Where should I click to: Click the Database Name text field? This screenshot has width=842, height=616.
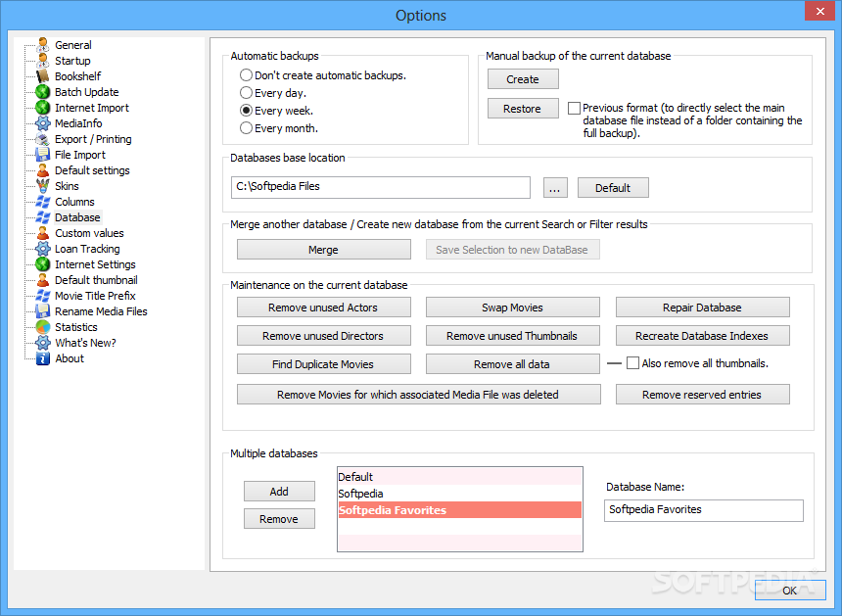point(703,510)
